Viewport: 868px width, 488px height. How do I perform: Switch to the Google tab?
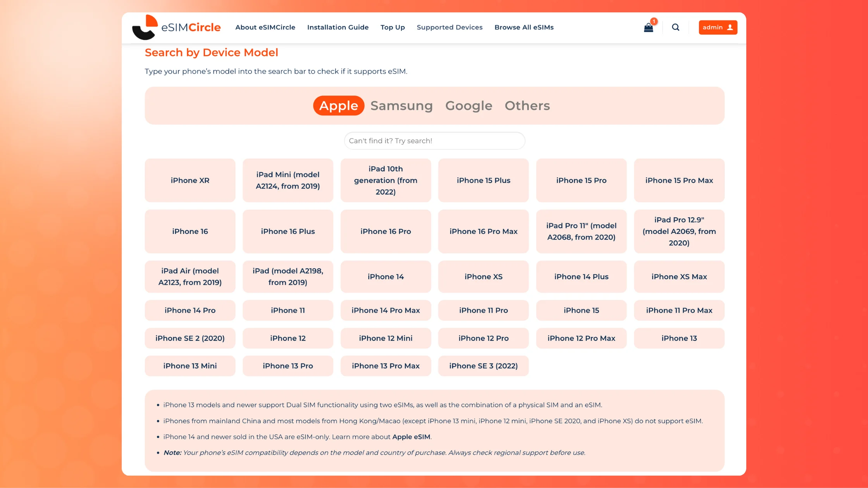click(x=468, y=106)
